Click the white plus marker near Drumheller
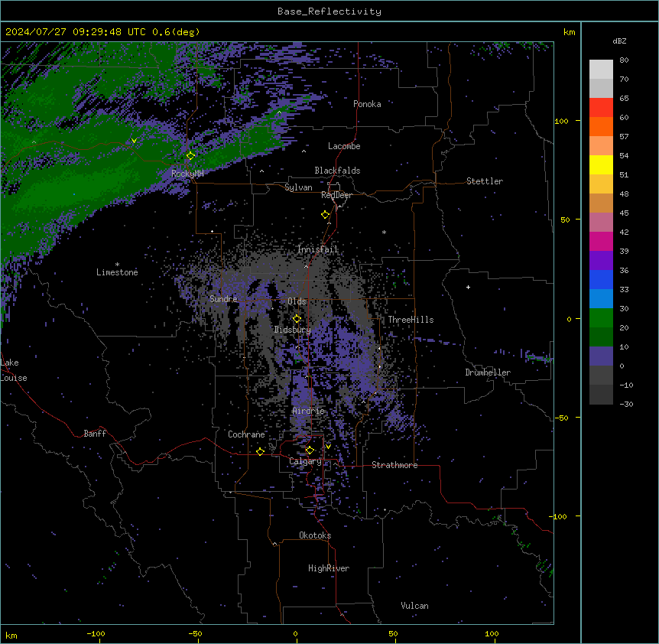The image size is (659, 644). click(x=468, y=287)
